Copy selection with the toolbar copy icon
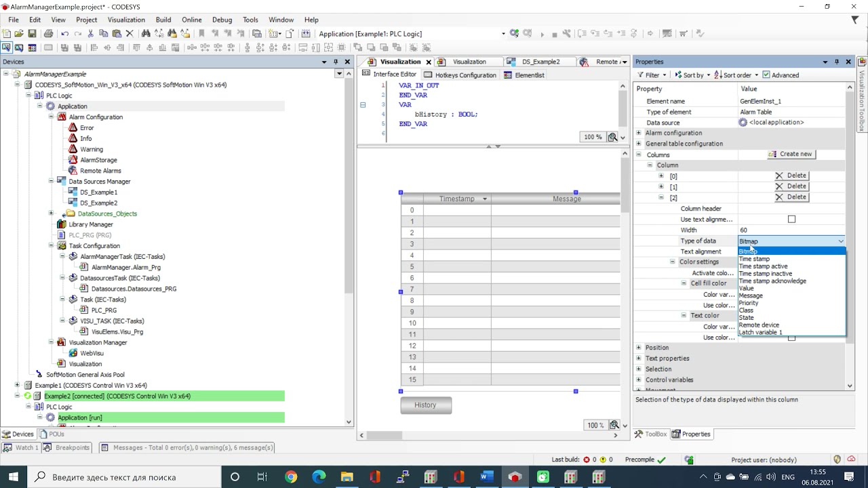This screenshot has height=488, width=868. coord(104,33)
